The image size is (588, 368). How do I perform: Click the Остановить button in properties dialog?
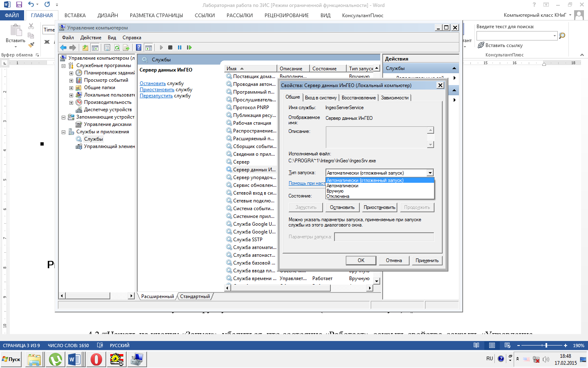point(342,207)
